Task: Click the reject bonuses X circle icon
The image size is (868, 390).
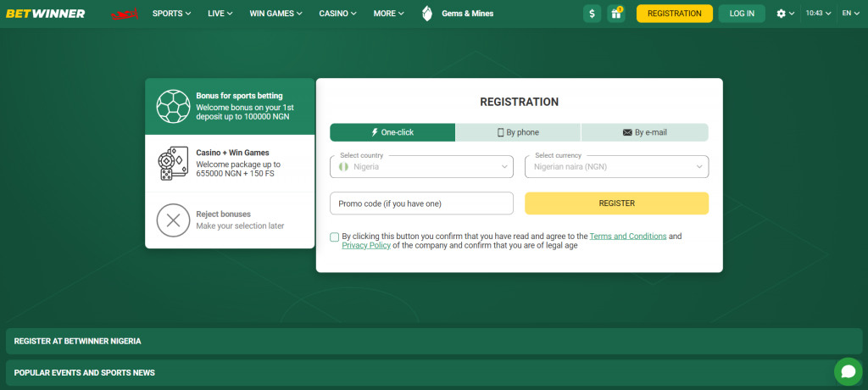Action: 173,220
